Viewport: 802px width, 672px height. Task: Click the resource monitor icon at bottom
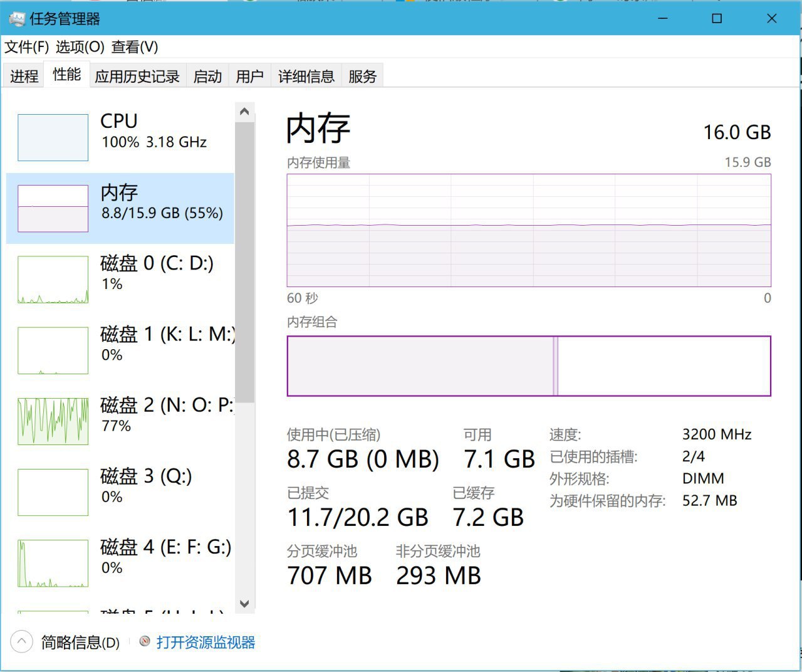[145, 641]
